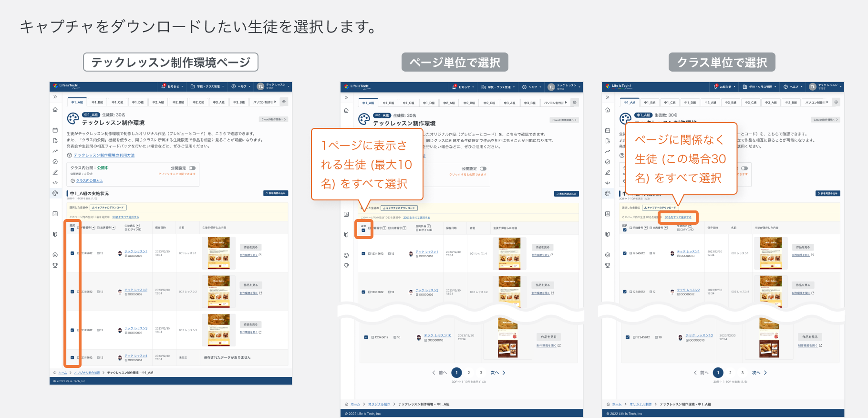Viewport: 868px width, 418px height.
Task: Click 作品を見る for レッスン1 in left screenshot
Action: pyautogui.click(x=250, y=247)
